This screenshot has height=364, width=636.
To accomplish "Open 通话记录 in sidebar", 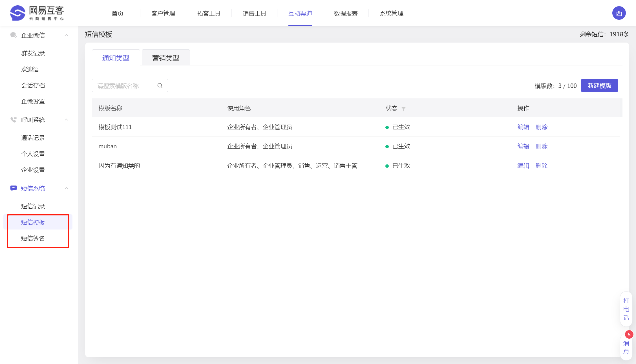I will [33, 138].
